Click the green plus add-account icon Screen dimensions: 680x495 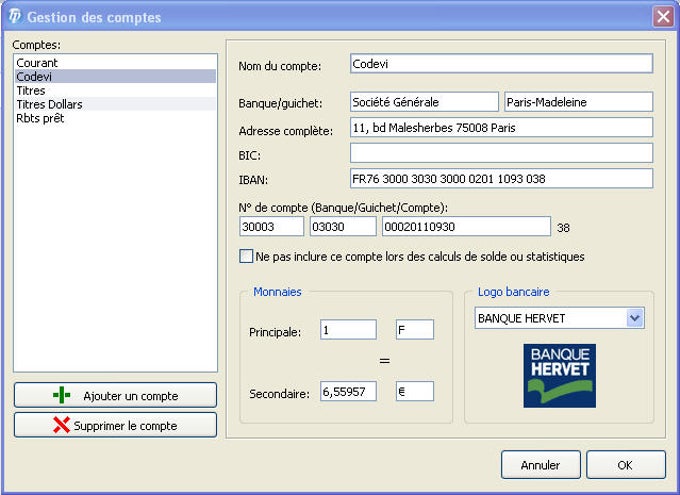pyautogui.click(x=62, y=395)
